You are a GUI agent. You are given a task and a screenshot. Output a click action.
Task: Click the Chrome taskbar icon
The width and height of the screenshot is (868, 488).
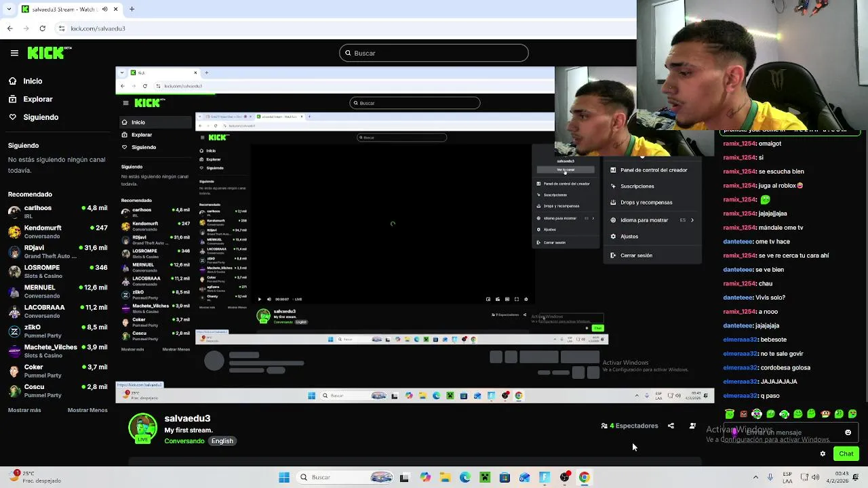(585, 477)
